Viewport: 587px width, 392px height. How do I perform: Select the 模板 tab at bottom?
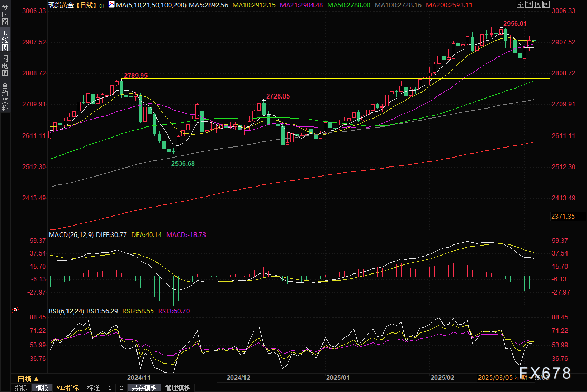pyautogui.click(x=42, y=388)
